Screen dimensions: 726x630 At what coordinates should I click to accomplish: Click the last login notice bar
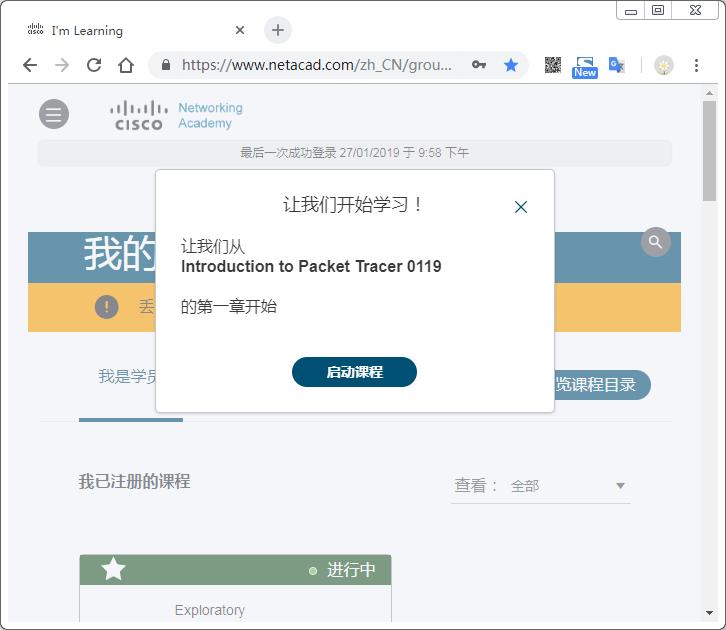[x=354, y=153]
